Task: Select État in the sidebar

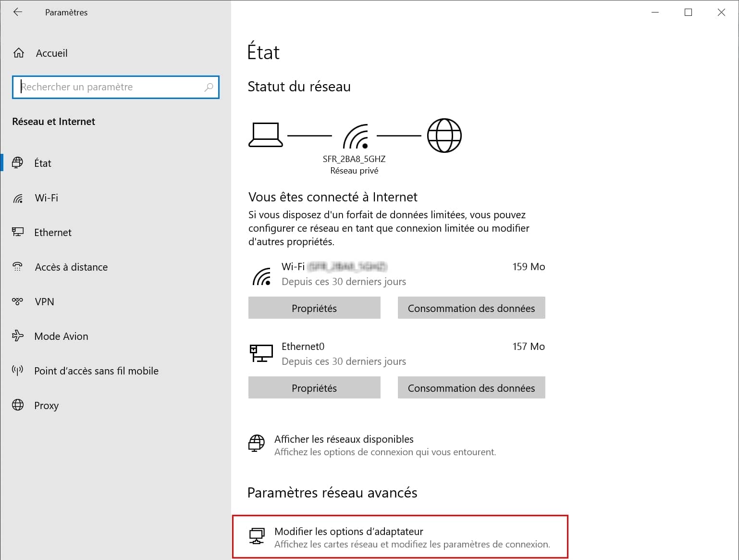Action: coord(42,163)
